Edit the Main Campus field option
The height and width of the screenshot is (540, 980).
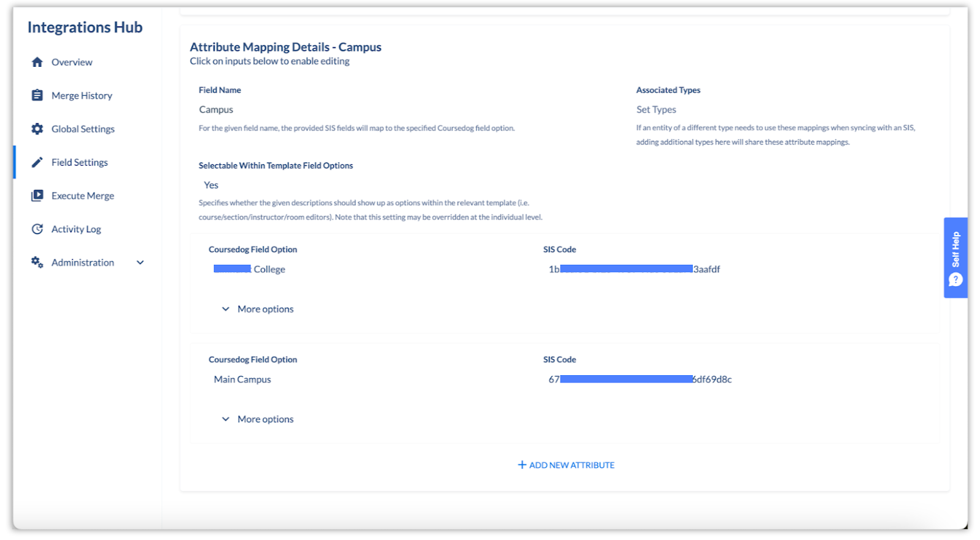[x=243, y=379]
